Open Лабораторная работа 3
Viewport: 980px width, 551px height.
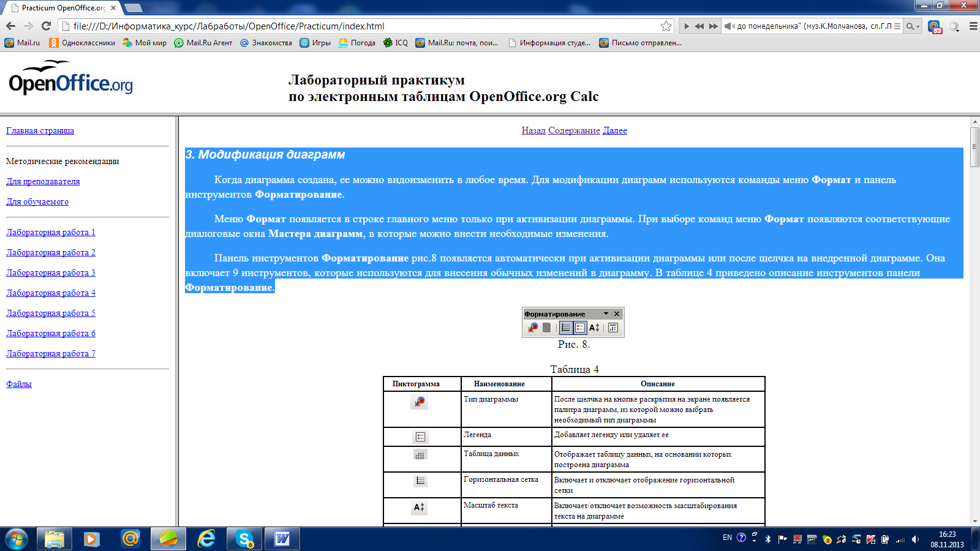pos(51,272)
